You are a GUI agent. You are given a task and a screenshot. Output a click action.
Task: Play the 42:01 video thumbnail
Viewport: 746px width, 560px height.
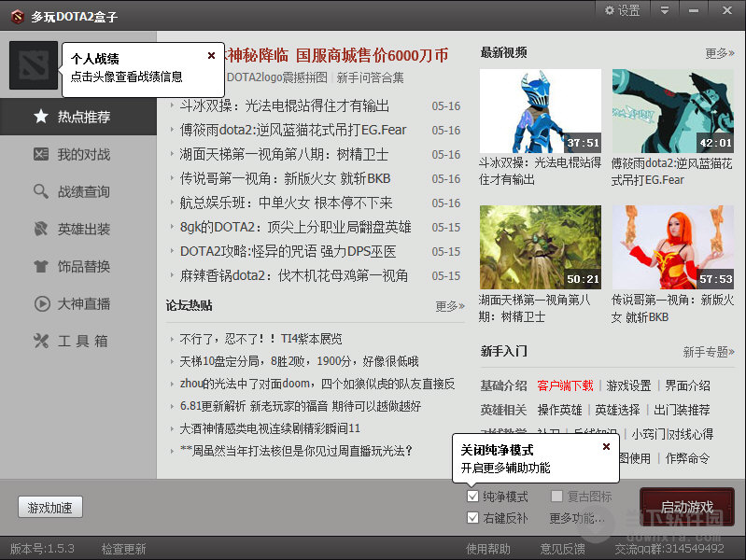[673, 111]
